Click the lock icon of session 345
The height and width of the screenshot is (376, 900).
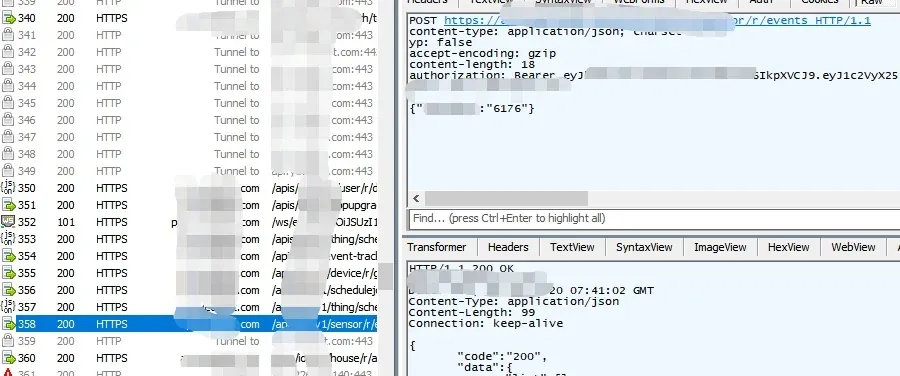click(x=8, y=103)
